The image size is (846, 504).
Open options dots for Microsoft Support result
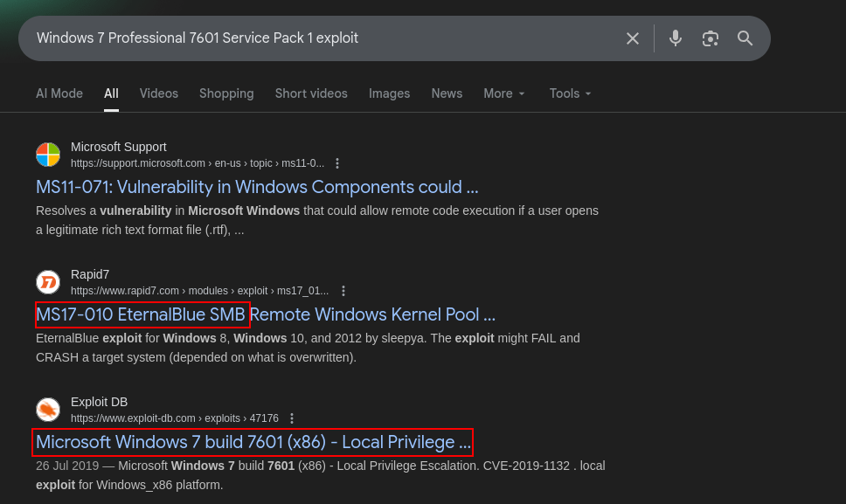click(337, 163)
